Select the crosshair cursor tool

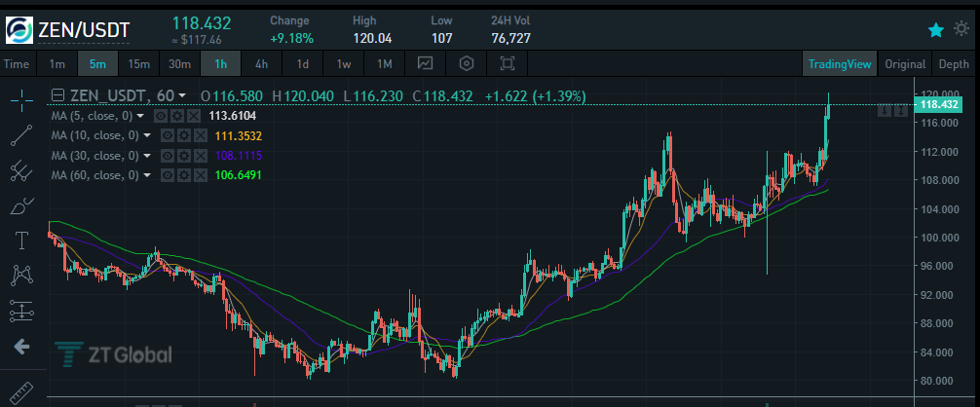click(22, 100)
